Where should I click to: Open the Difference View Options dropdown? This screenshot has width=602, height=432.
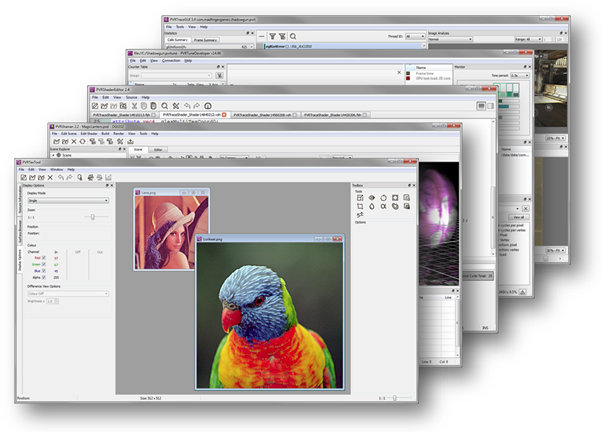pyautogui.click(x=68, y=293)
